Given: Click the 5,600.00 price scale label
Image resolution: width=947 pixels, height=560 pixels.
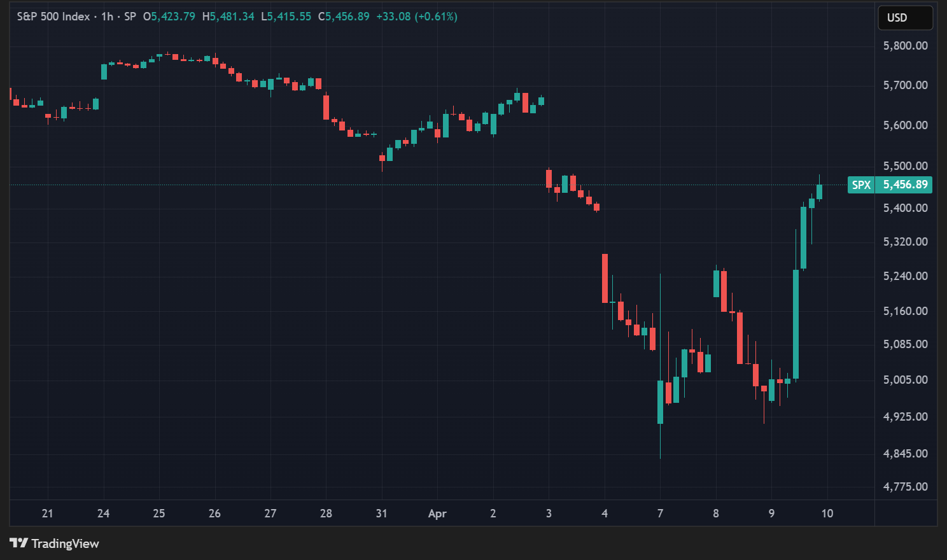Looking at the screenshot, I should coord(905,125).
